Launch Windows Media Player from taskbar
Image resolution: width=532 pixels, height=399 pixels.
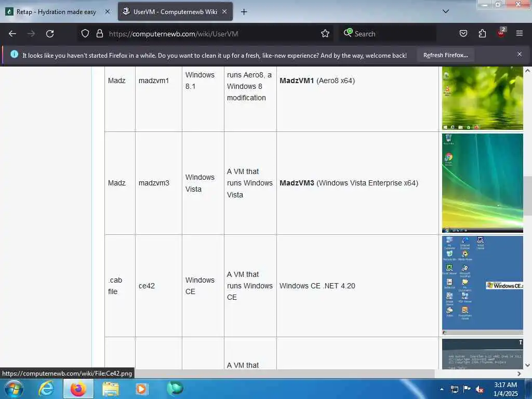point(141,389)
